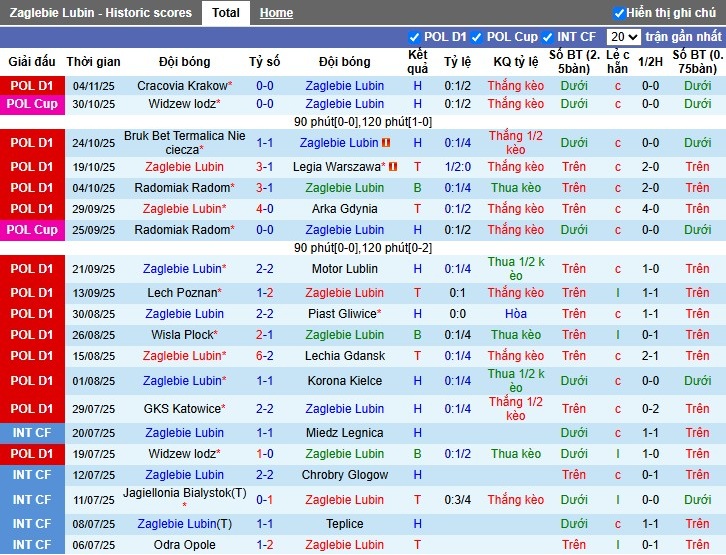
Task: Open Lech Poznan team link
Action: click(x=184, y=293)
